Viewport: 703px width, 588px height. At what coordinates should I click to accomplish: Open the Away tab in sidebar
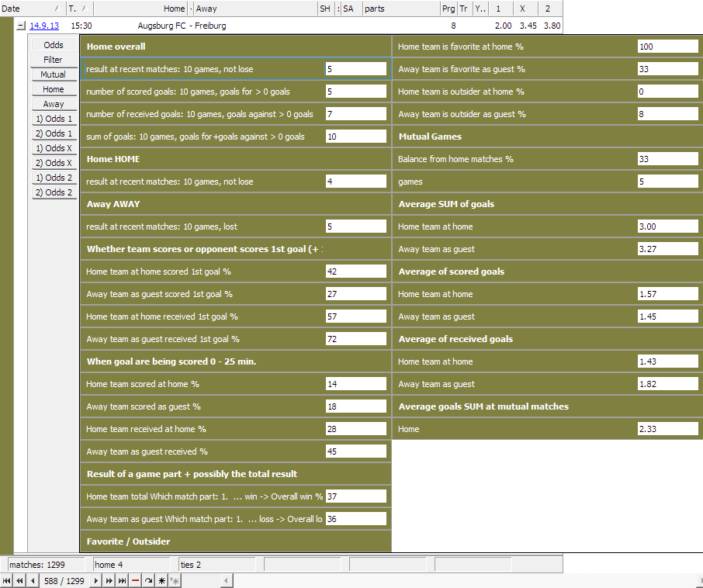(x=54, y=104)
